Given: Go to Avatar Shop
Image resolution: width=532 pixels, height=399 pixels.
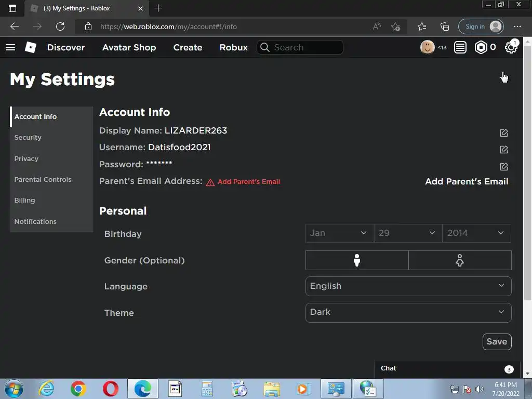Looking at the screenshot, I should [129, 47].
